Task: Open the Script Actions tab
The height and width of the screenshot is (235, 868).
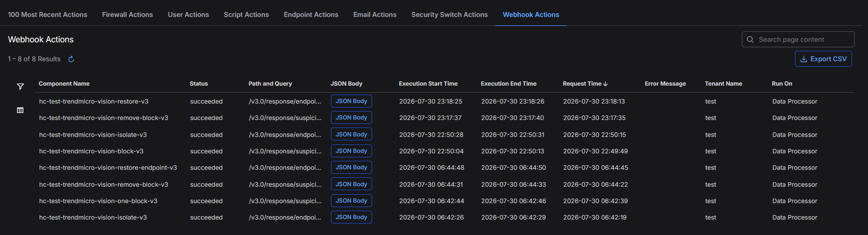Action: click(x=246, y=14)
